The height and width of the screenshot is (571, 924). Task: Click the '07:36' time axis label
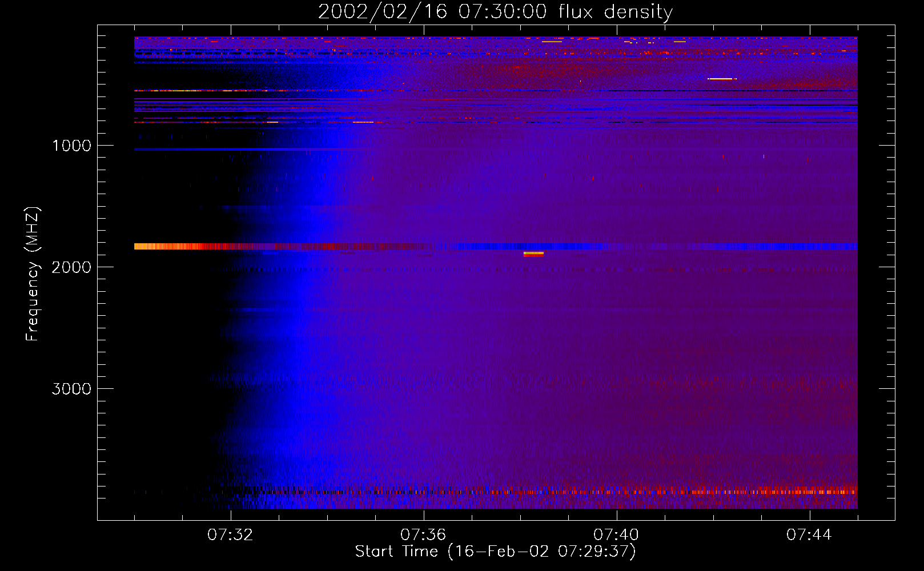point(423,535)
